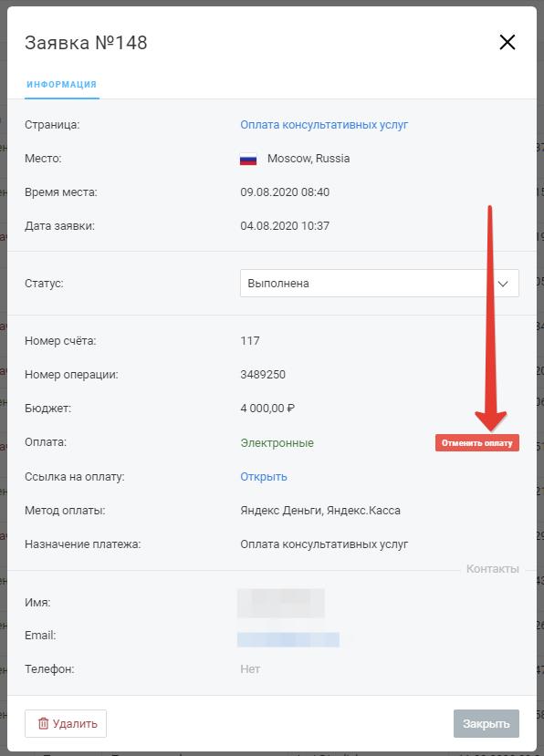Click the blurred Имя contact value
544x756 pixels.
[x=281, y=603]
